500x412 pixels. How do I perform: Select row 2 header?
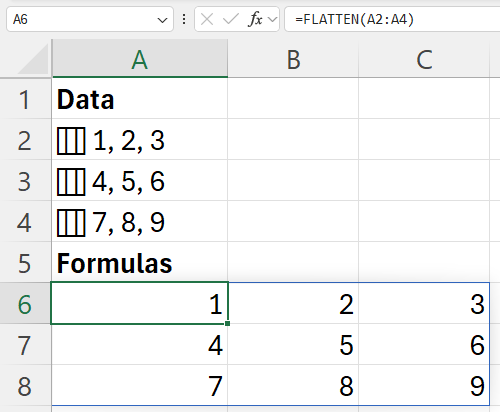coord(25,140)
